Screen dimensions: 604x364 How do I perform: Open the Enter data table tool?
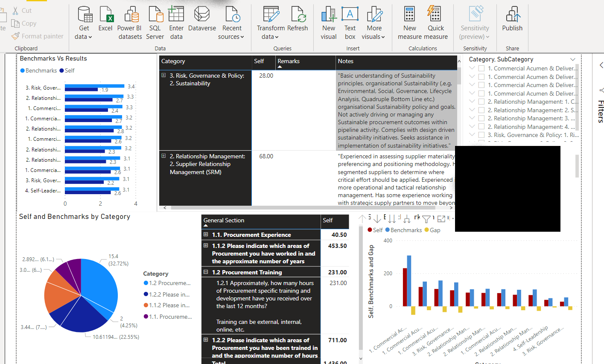176,23
